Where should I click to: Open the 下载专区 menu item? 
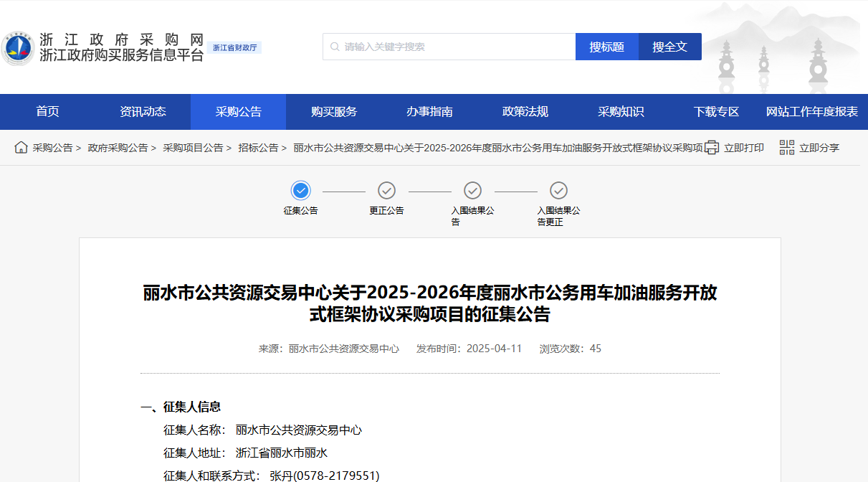point(715,111)
